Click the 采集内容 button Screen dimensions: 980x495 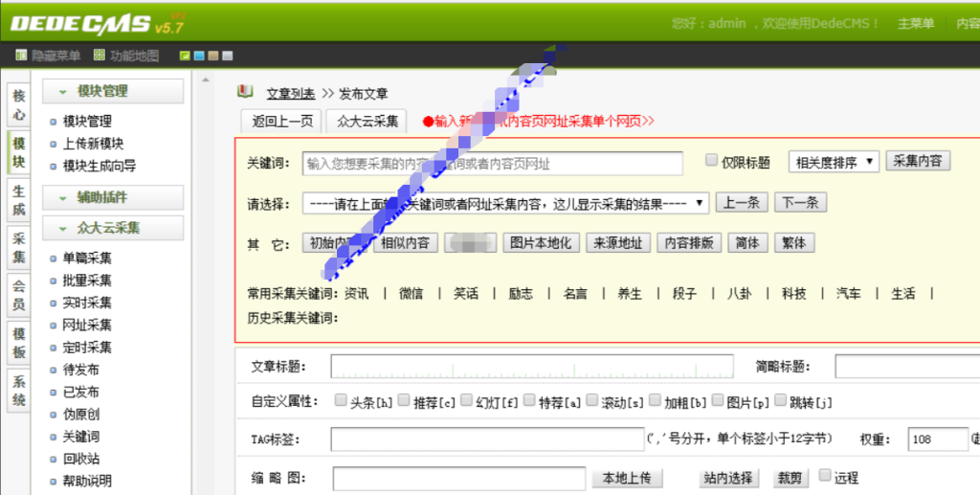(918, 161)
